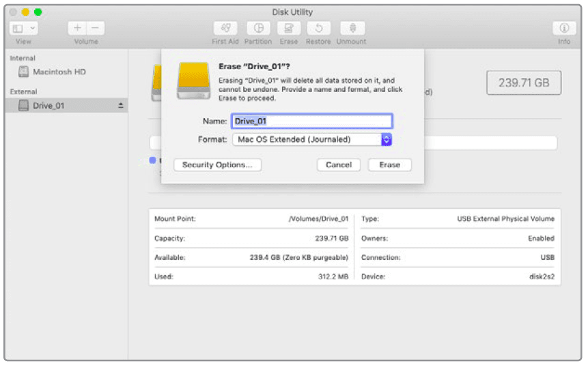Image resolution: width=588 pixels, height=368 pixels.
Task: Select the Erase toolbar icon
Action: [288, 29]
